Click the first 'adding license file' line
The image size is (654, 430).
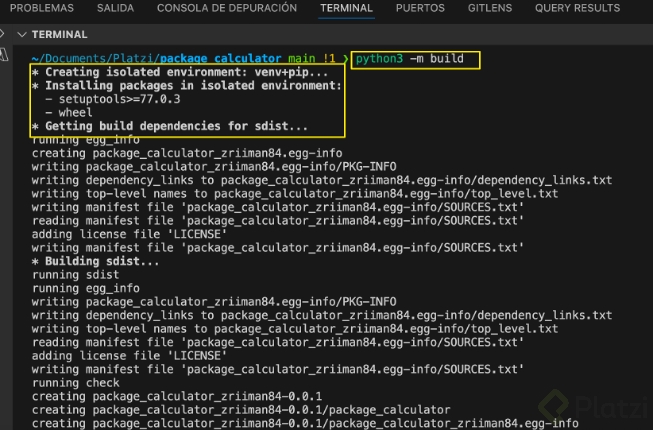coord(129,234)
